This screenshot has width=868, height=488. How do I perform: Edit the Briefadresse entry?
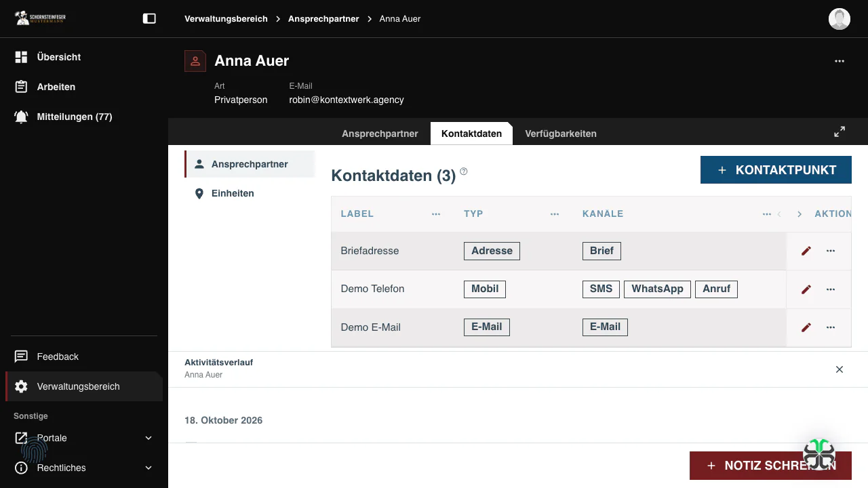point(806,251)
